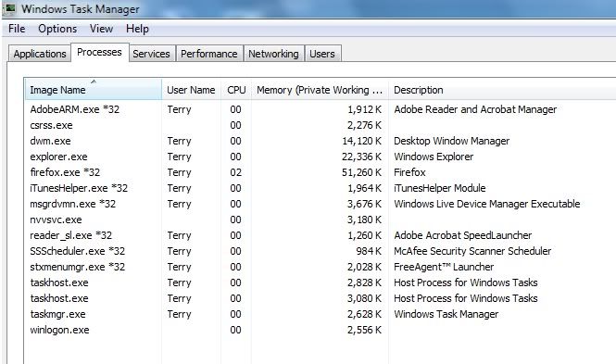Open the Options menu
The height and width of the screenshot is (364, 616).
coord(57,29)
